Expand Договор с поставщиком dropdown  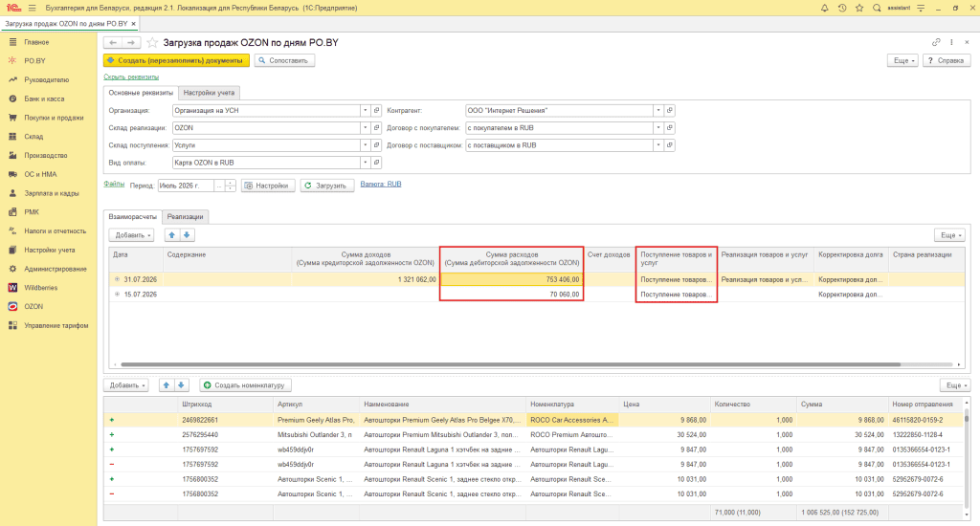[x=658, y=145]
